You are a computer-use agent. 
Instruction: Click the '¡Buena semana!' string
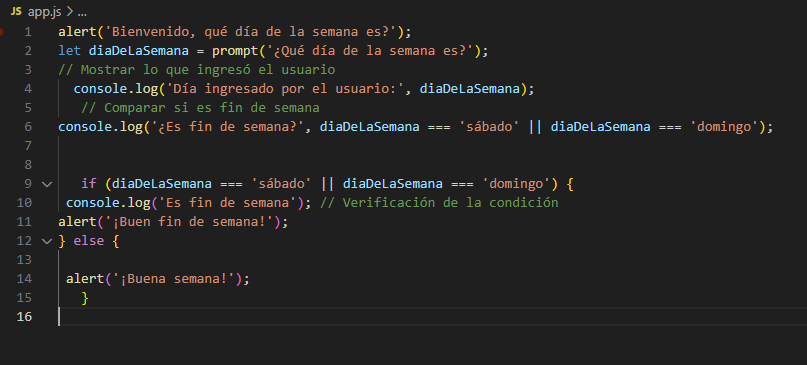[173, 279]
